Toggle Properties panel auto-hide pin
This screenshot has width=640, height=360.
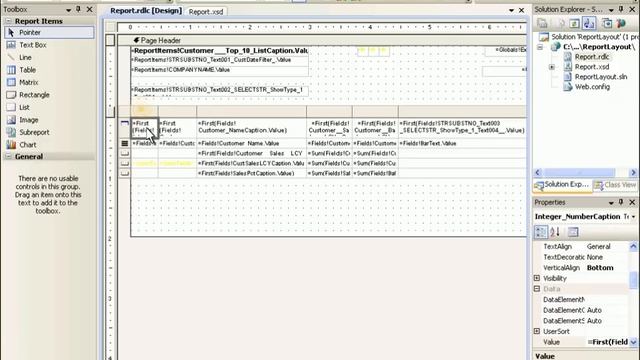[x=621, y=202]
